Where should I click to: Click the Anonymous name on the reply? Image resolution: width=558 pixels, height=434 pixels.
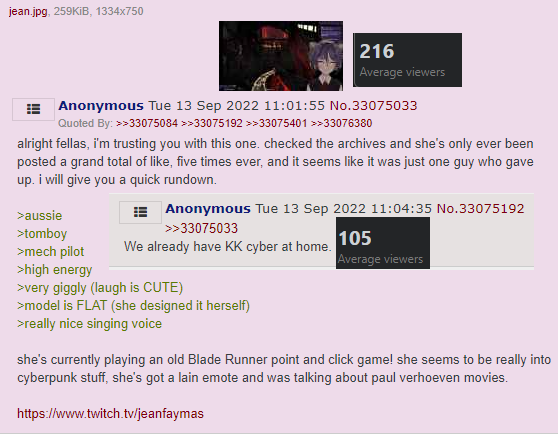point(208,208)
